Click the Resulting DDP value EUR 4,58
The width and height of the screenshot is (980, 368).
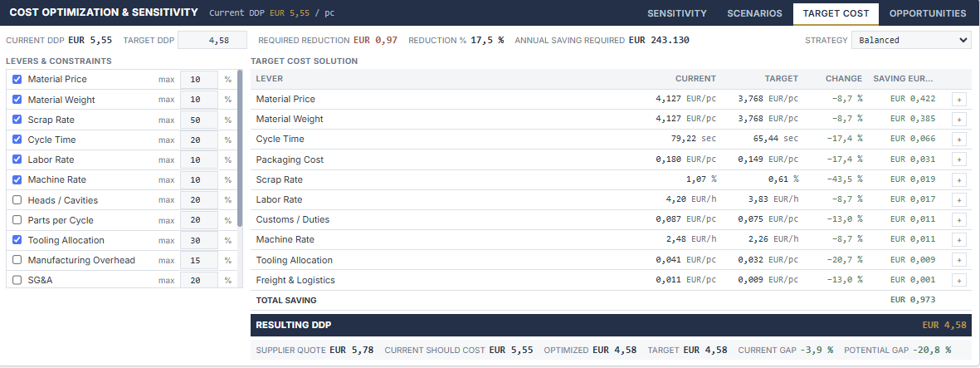pos(944,325)
